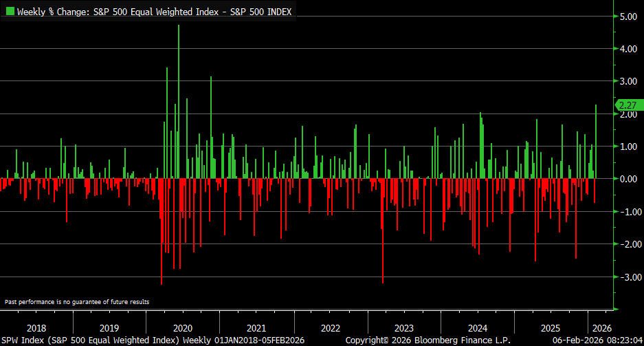
Task: Select the 2023 year label on the time axis
Action: (403, 327)
